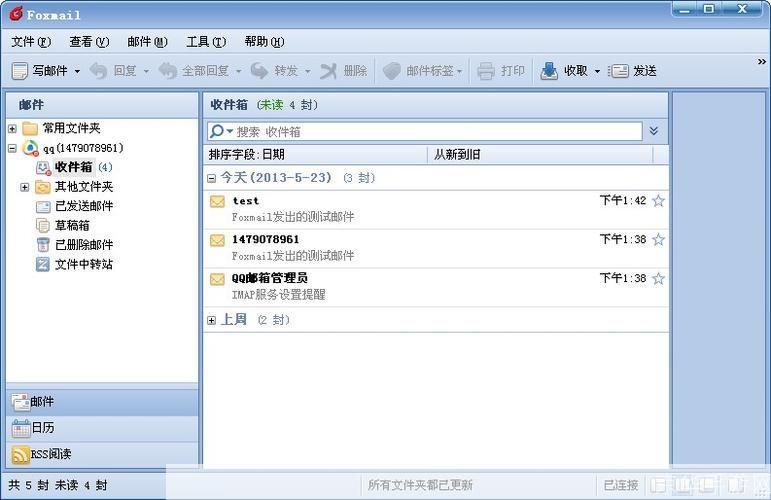Expand the 其他文件夹 tree node
The height and width of the screenshot is (500, 771).
[x=25, y=187]
